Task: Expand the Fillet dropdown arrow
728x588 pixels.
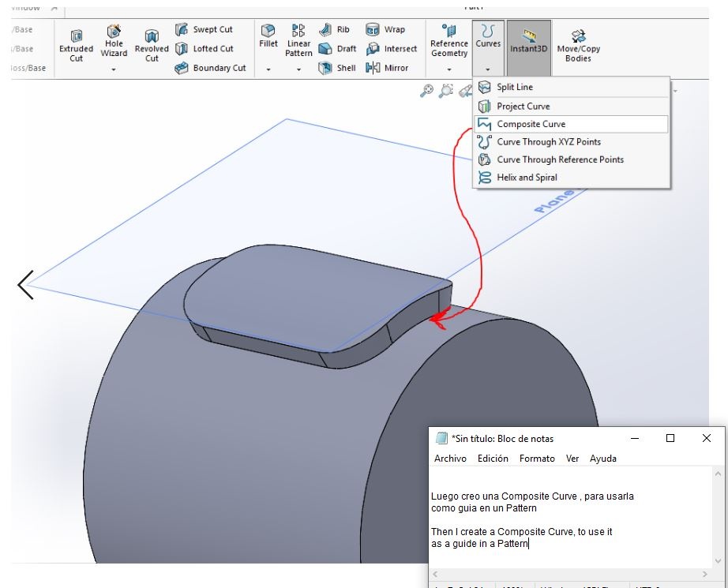Action: [x=268, y=69]
